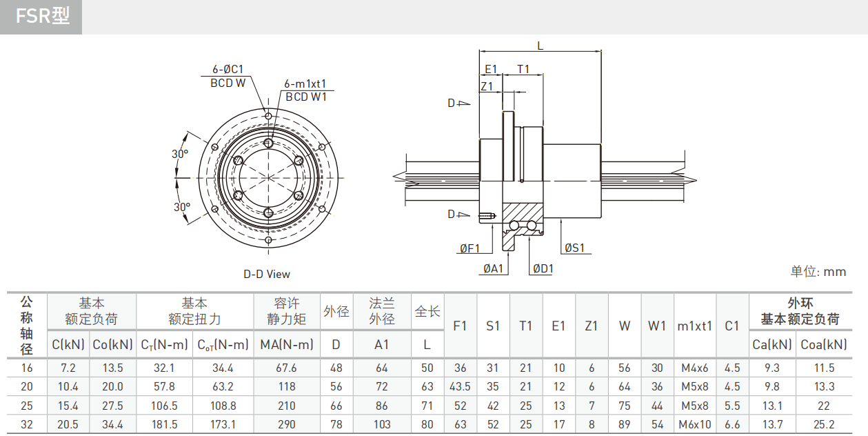Click the D-D View caption

click(x=267, y=274)
